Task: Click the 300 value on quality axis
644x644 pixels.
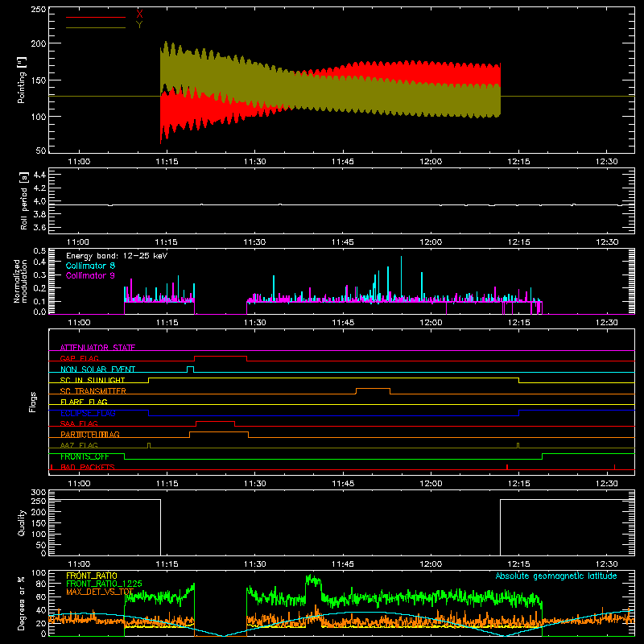Action: (39, 493)
